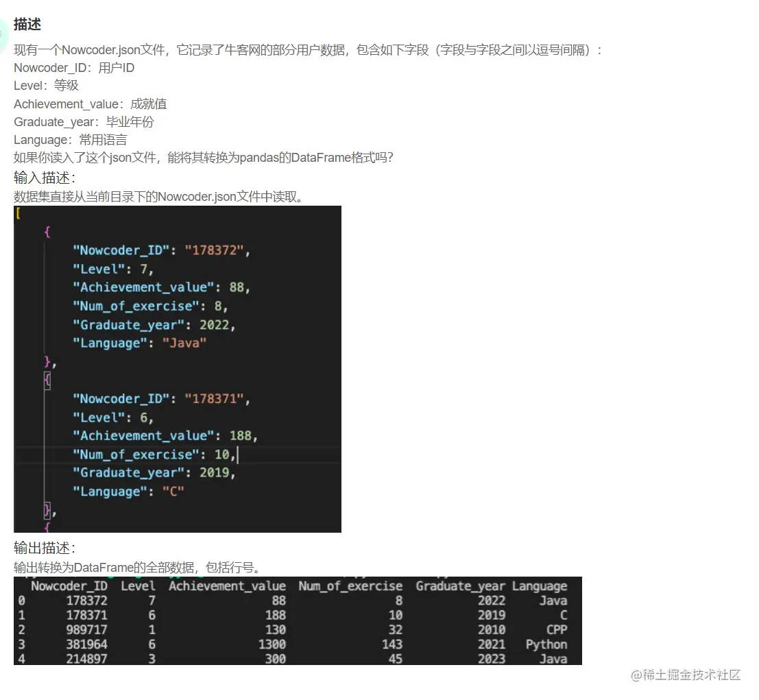759x700 pixels.
Task: Click the '"Level": 6,' code line
Action: (112, 418)
